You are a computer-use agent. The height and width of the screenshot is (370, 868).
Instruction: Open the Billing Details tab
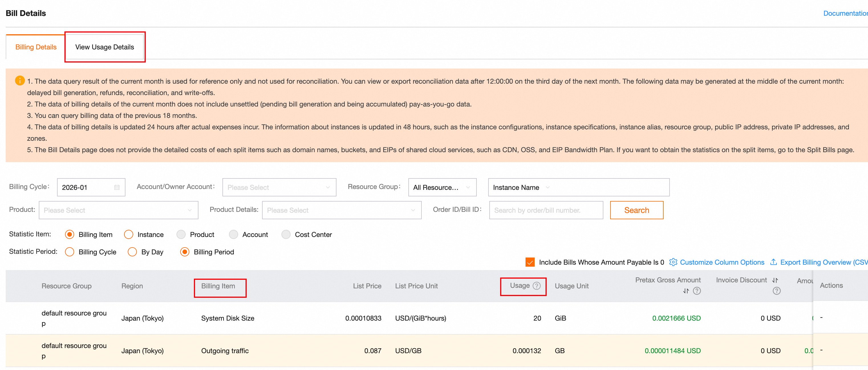[36, 47]
